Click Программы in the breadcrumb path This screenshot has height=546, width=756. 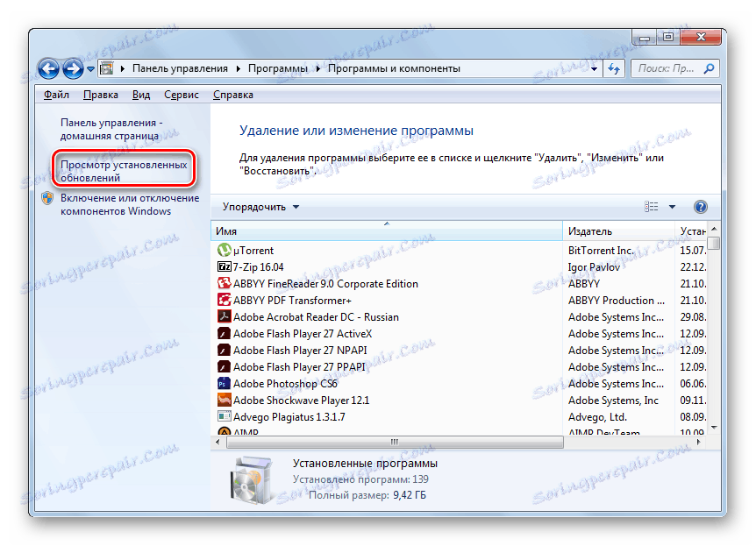[278, 68]
